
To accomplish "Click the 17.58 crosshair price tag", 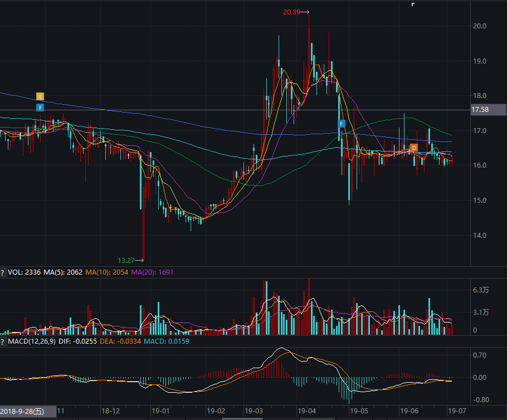I will 480,110.
